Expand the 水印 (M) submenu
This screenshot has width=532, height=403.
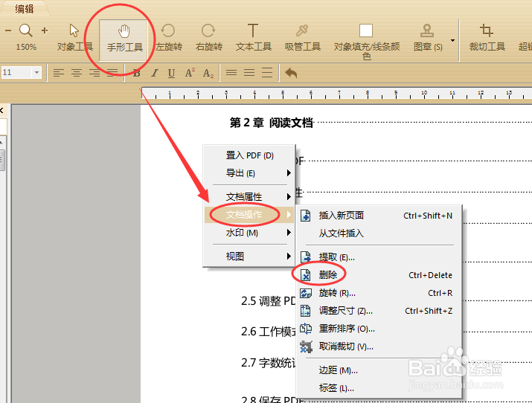tap(250, 233)
